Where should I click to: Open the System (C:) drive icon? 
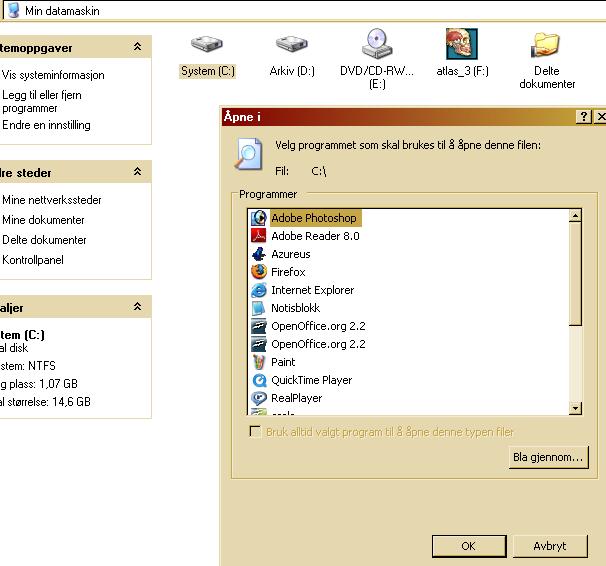click(207, 44)
